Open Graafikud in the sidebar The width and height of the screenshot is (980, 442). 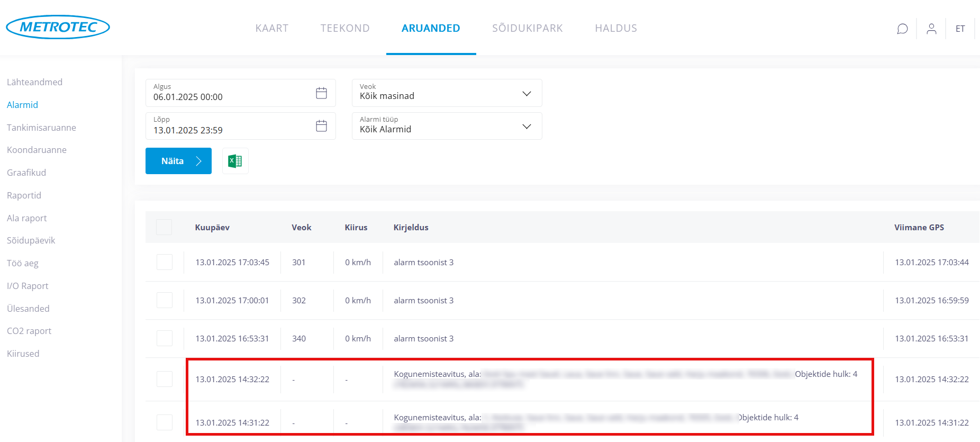pyautogui.click(x=26, y=173)
